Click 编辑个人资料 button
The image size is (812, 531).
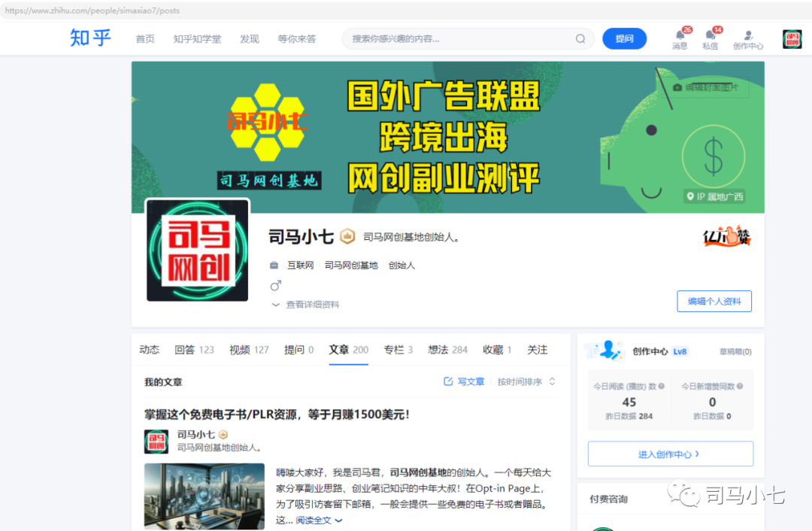714,301
